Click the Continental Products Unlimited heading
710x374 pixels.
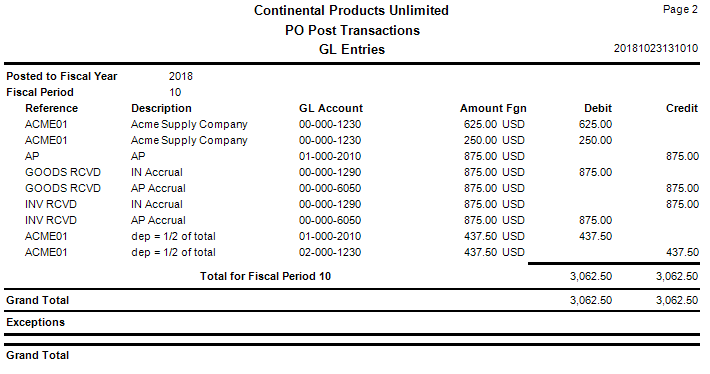point(351,10)
